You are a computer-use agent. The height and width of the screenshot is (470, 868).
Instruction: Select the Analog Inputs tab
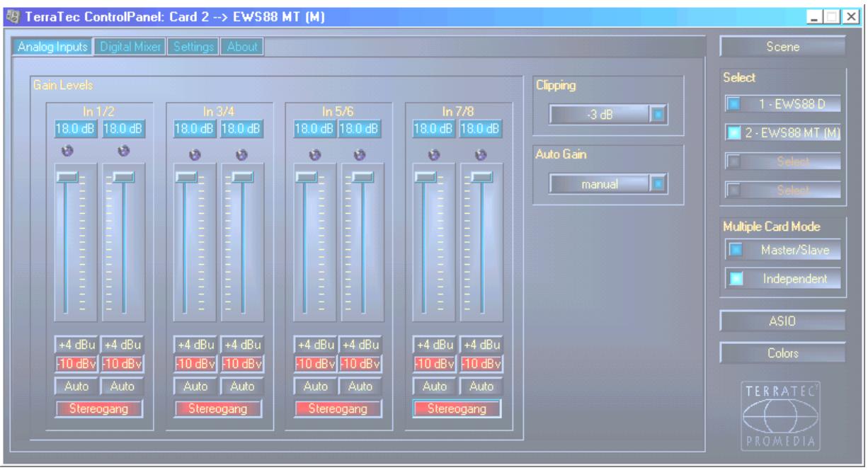click(53, 47)
